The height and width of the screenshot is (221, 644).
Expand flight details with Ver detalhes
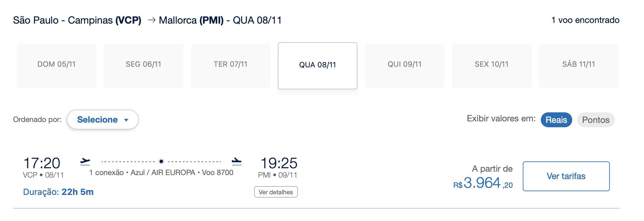pos(276,192)
